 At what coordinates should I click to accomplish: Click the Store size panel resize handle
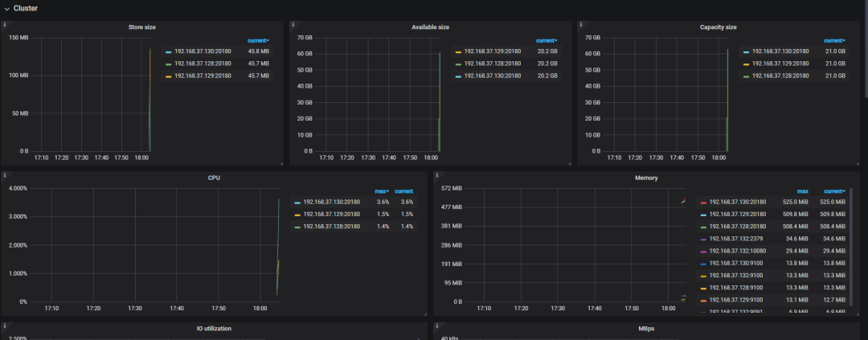click(281, 163)
